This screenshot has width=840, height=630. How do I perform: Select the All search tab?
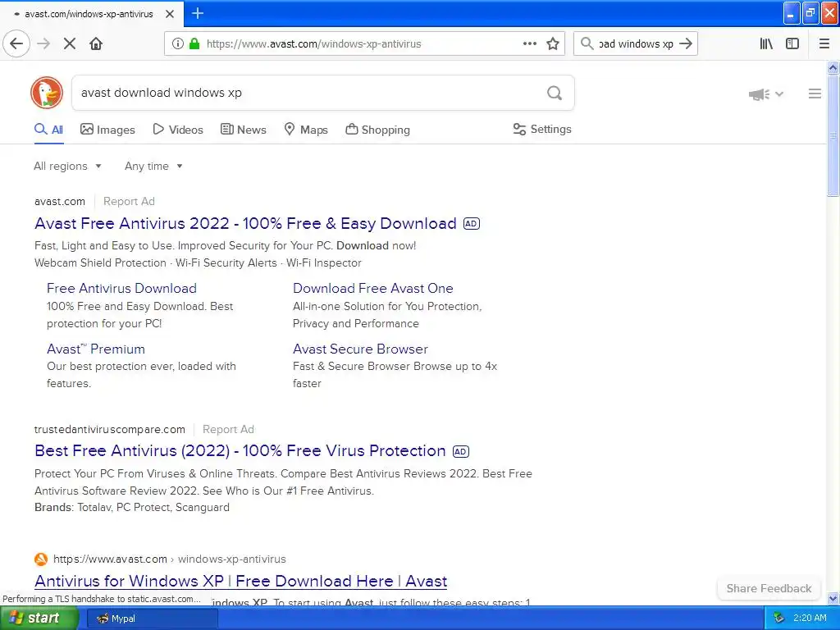point(48,130)
